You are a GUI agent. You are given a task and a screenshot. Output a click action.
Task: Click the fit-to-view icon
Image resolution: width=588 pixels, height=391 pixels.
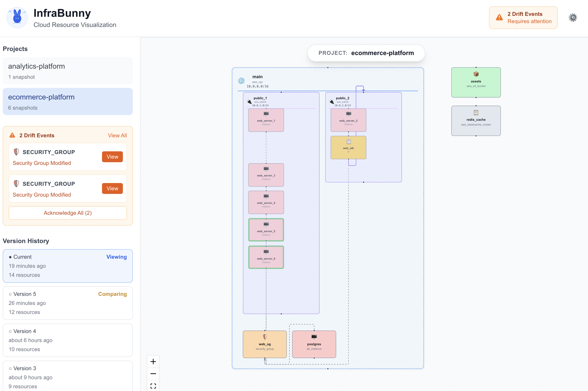153,386
